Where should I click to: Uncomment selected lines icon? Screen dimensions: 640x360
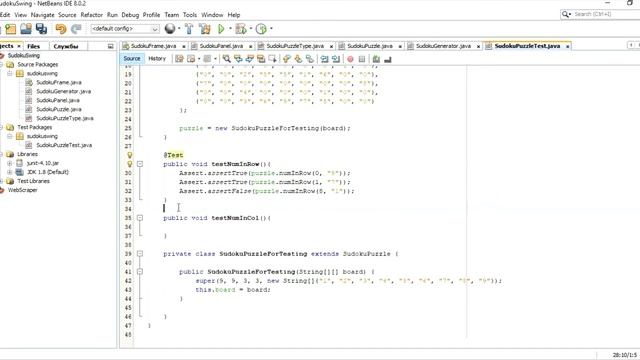coord(387,59)
